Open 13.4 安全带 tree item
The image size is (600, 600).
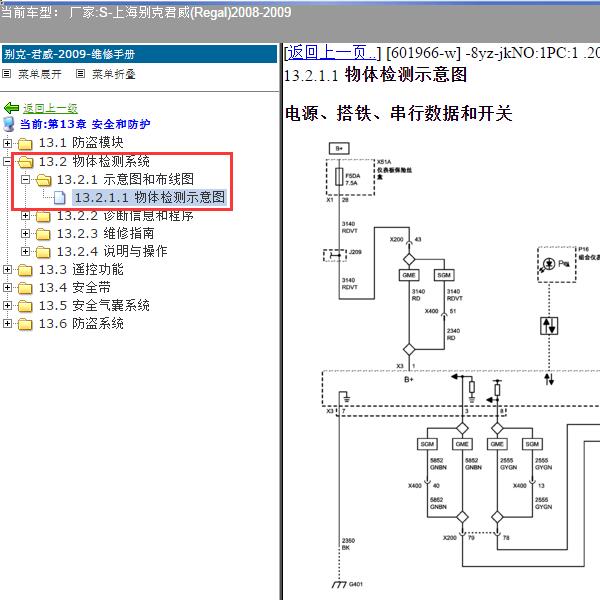point(75,287)
